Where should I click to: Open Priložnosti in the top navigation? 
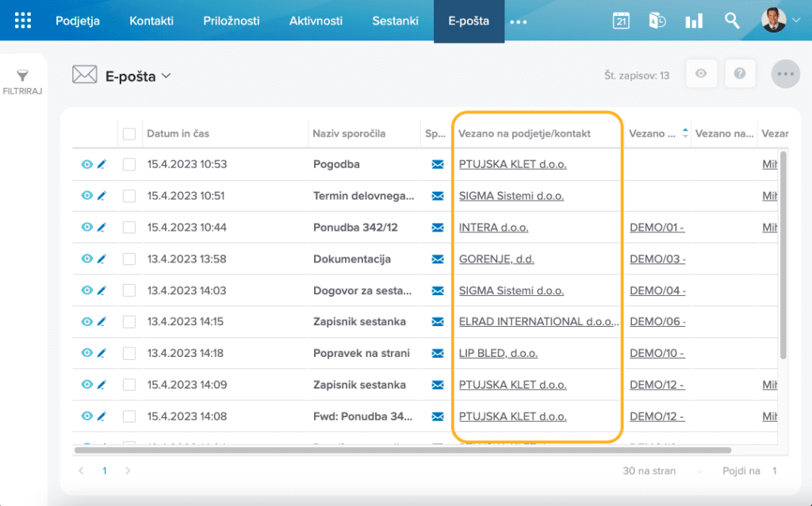pos(232,21)
